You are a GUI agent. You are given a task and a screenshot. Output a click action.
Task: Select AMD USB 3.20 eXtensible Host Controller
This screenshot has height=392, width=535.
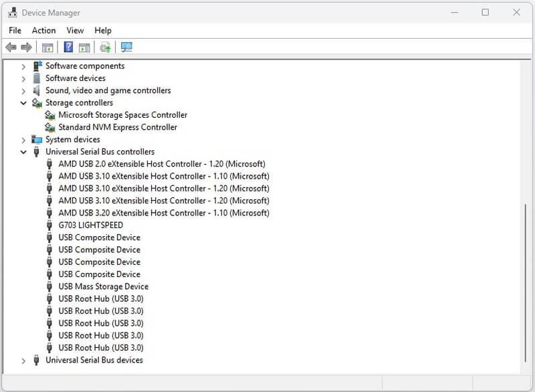[164, 213]
